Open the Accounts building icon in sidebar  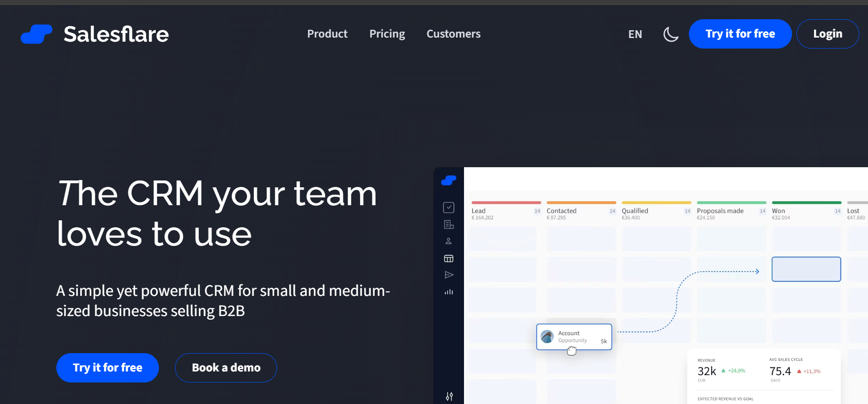coord(449,224)
